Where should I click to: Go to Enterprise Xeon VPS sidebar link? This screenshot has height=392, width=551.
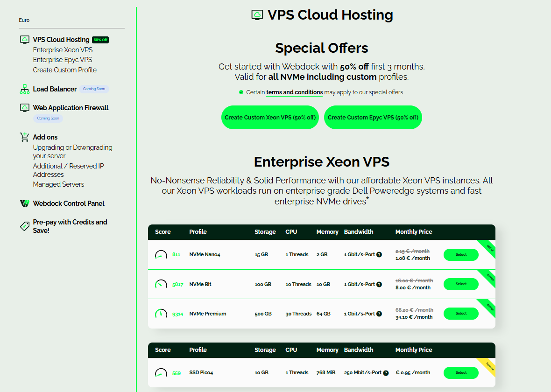(63, 50)
